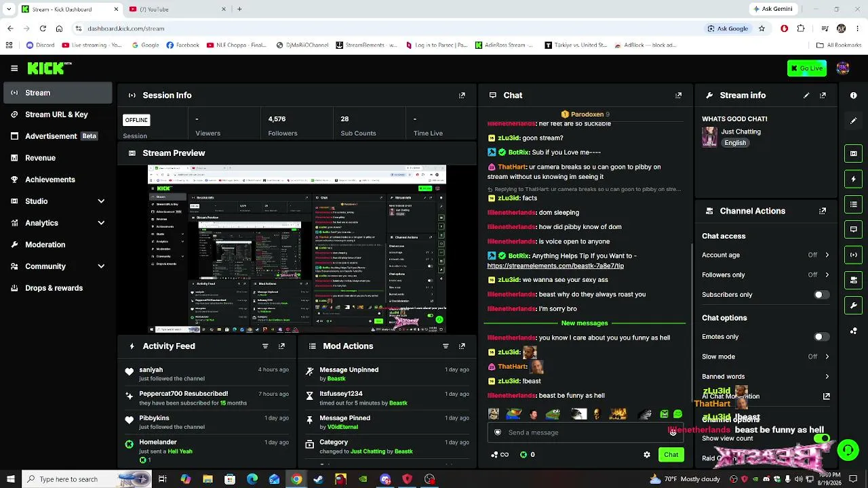Pop out the Activity Feed panel

[x=281, y=346]
